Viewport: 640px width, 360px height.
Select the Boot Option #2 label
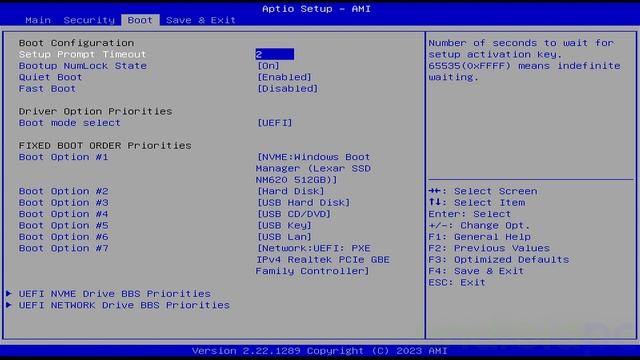tap(63, 191)
